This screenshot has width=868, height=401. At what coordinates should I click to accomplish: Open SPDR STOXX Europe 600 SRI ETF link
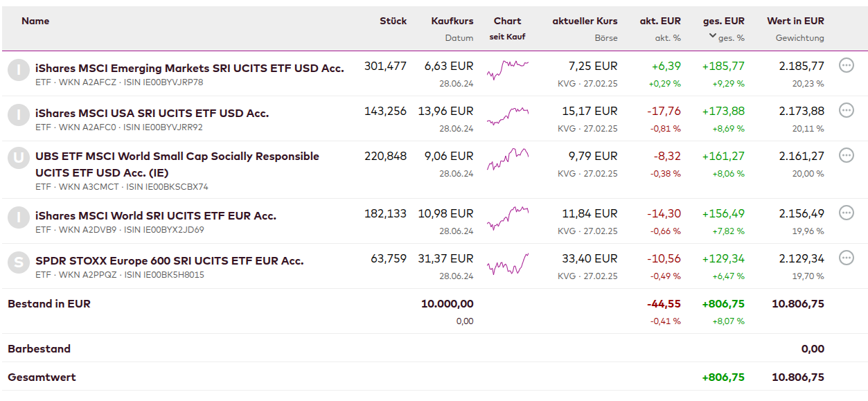tap(169, 261)
